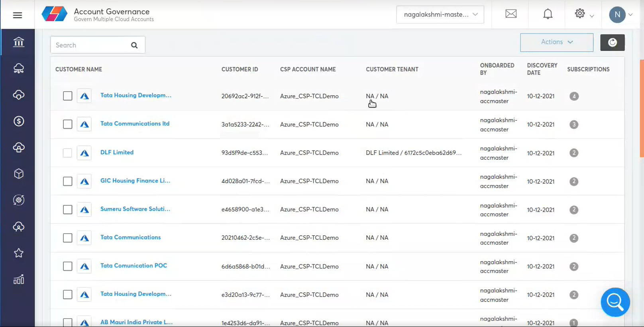644x327 pixels.
Task: Click customer ID 3a1a5233-2242-...
Action: 245,125
